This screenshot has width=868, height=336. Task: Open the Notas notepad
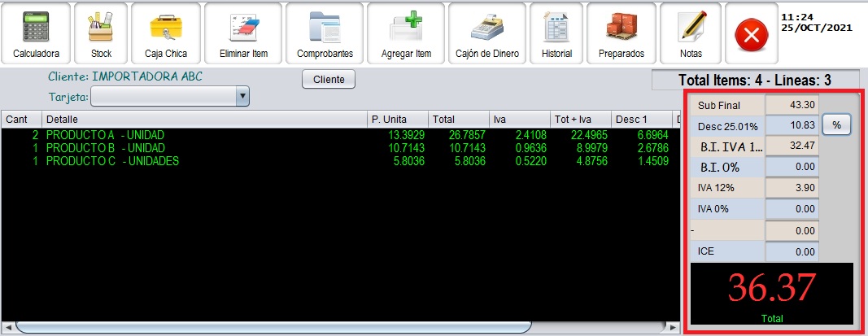pyautogui.click(x=690, y=33)
